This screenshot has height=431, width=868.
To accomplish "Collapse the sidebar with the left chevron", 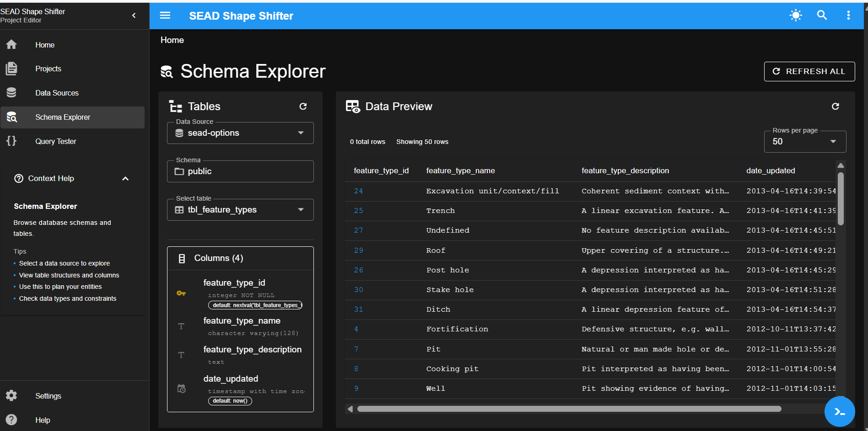I will click(134, 16).
